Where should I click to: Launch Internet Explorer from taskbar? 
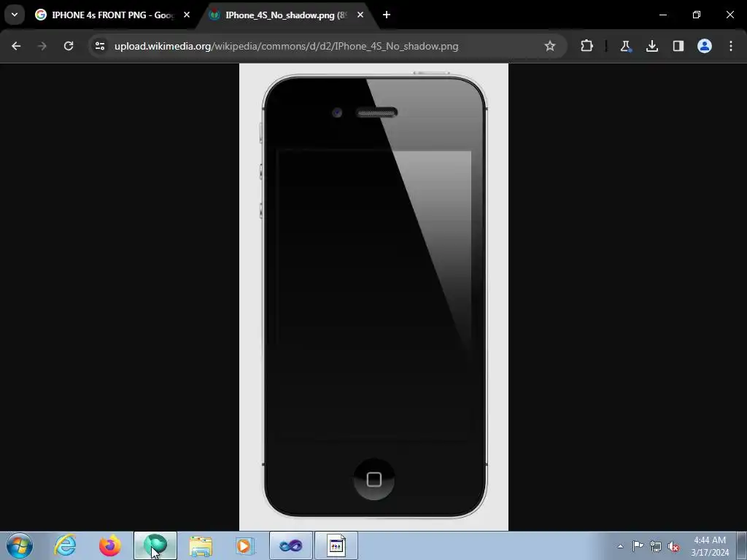(x=65, y=545)
